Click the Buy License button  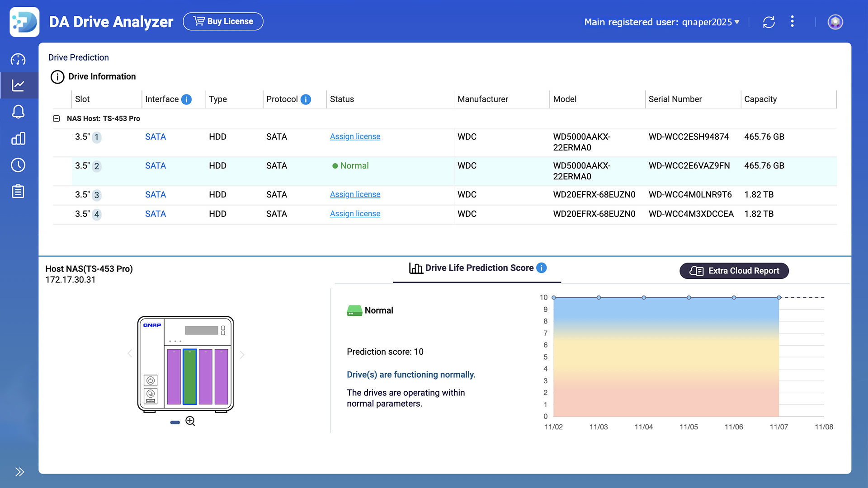223,21
